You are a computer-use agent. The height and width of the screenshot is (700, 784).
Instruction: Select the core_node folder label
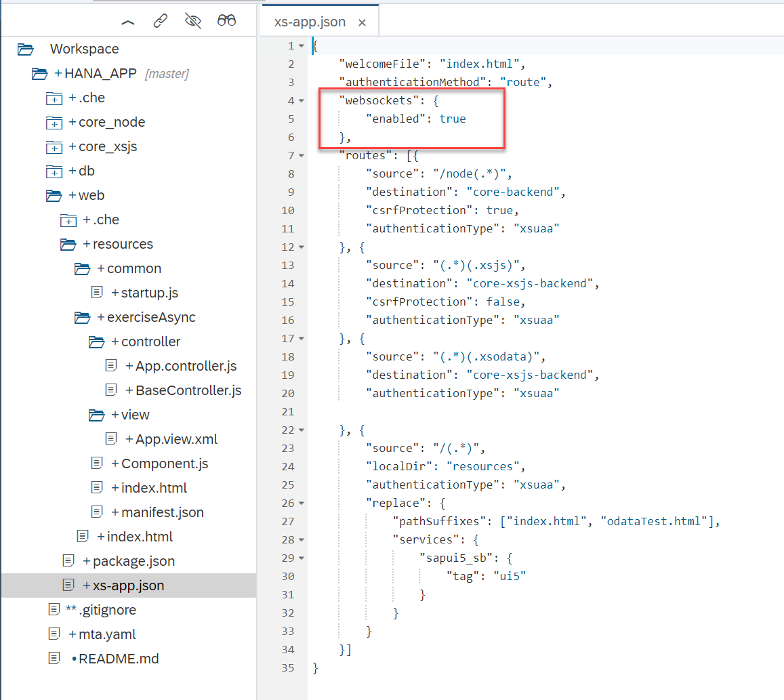click(x=112, y=122)
